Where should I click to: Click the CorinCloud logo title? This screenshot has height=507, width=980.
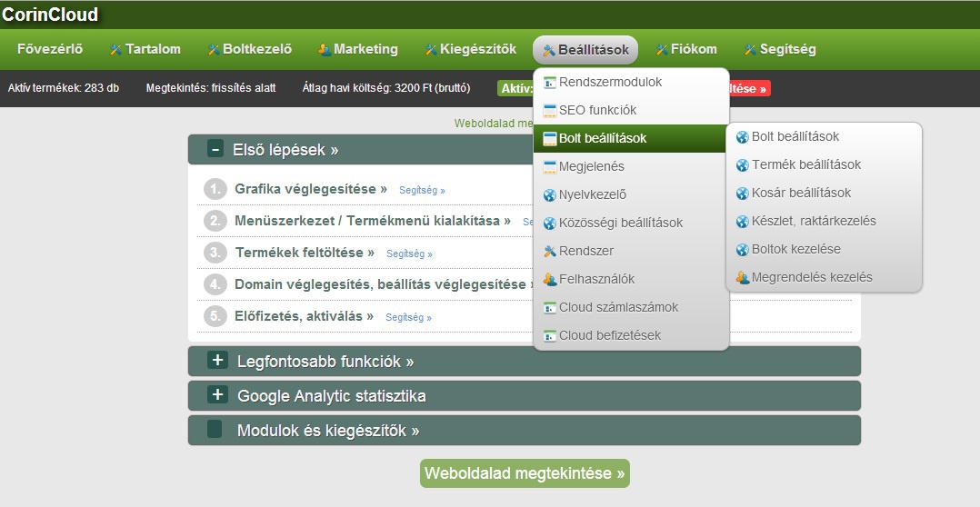50,15
